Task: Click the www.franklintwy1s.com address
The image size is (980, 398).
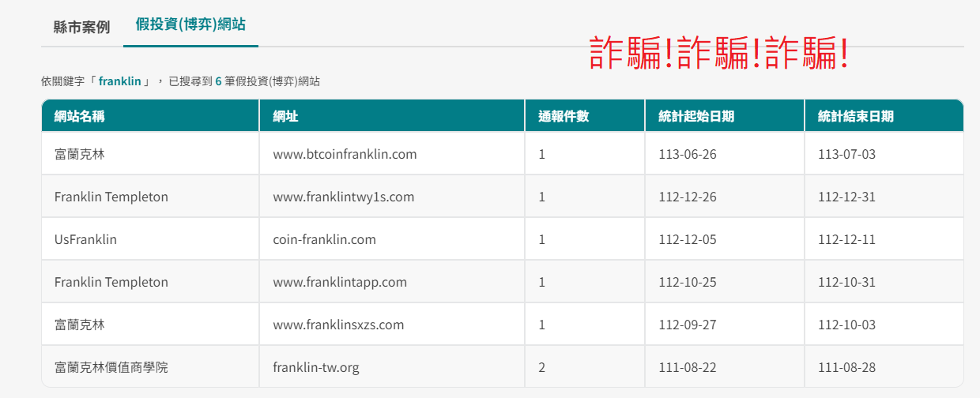Action: [343, 197]
